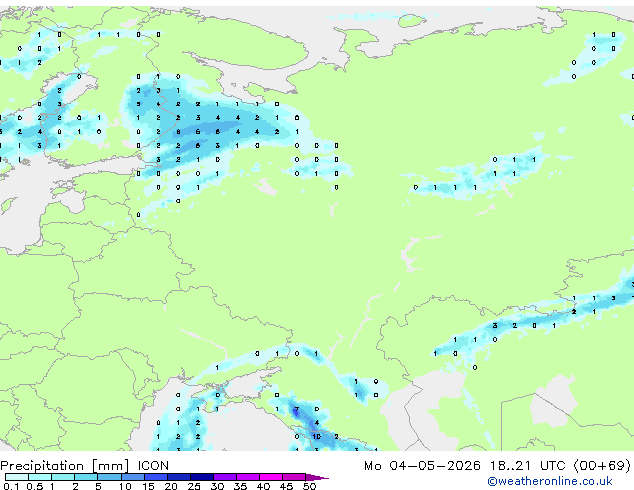634x490 pixels.
Task: Click the '10' precipitation value on the map
Action: pyautogui.click(x=317, y=437)
